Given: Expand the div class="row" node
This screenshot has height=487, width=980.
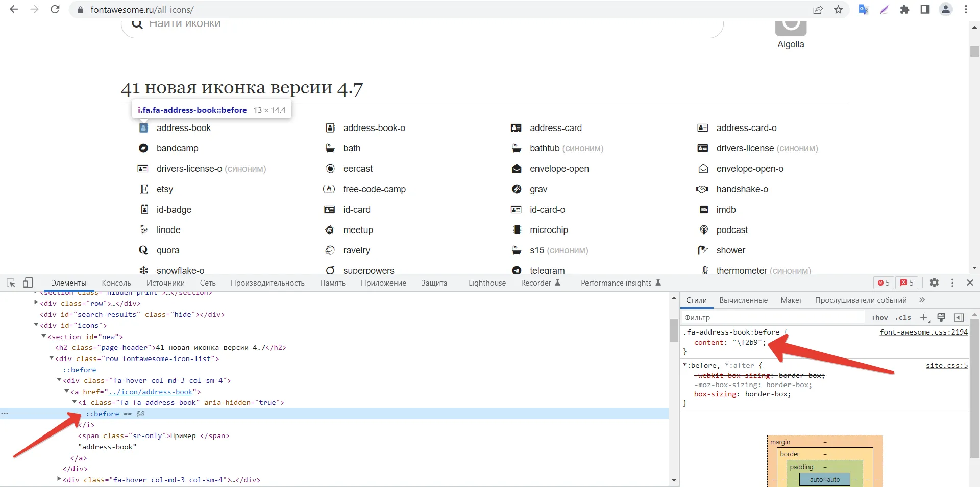Looking at the screenshot, I should coord(36,303).
